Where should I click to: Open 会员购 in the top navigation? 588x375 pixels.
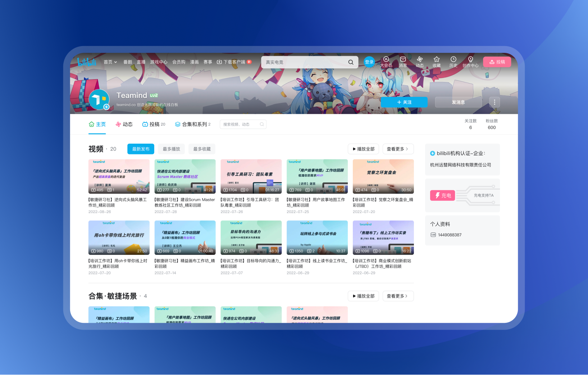(179, 62)
